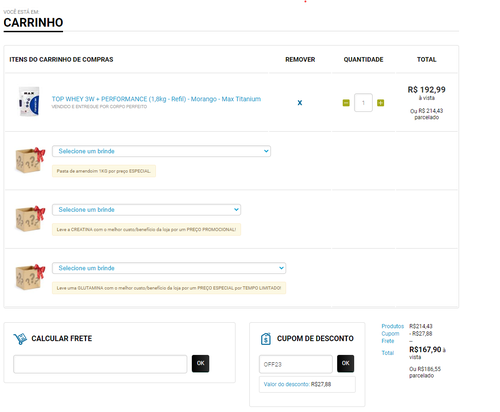Screen dimensions: 500x412
Task: Increase Top Whey quantity with plus button
Action: pyautogui.click(x=380, y=103)
